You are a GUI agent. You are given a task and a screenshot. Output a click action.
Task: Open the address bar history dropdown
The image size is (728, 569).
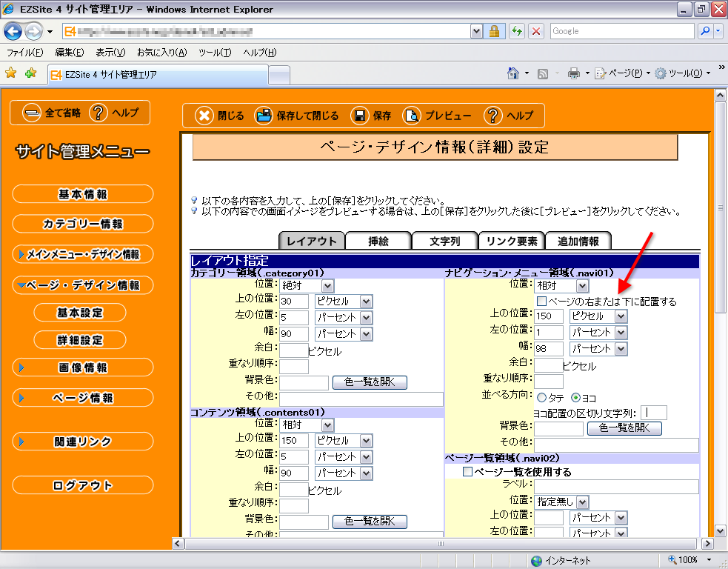tap(476, 31)
